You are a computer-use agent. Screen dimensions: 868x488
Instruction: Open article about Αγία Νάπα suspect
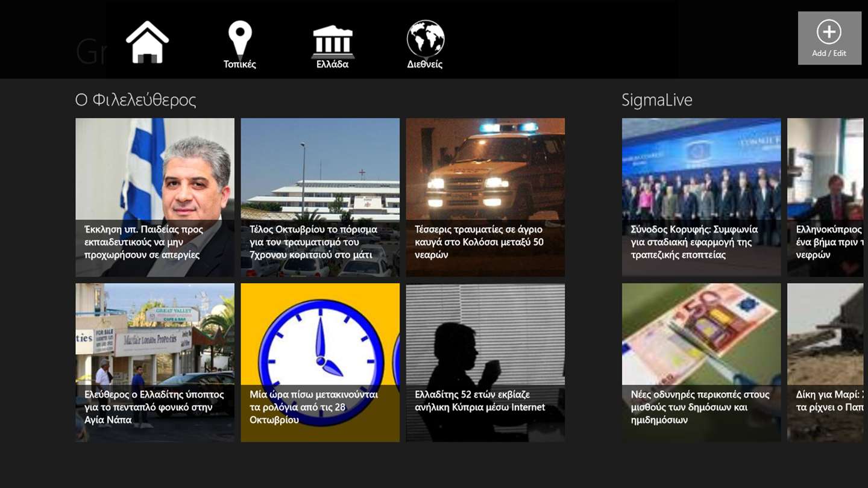[x=155, y=362]
